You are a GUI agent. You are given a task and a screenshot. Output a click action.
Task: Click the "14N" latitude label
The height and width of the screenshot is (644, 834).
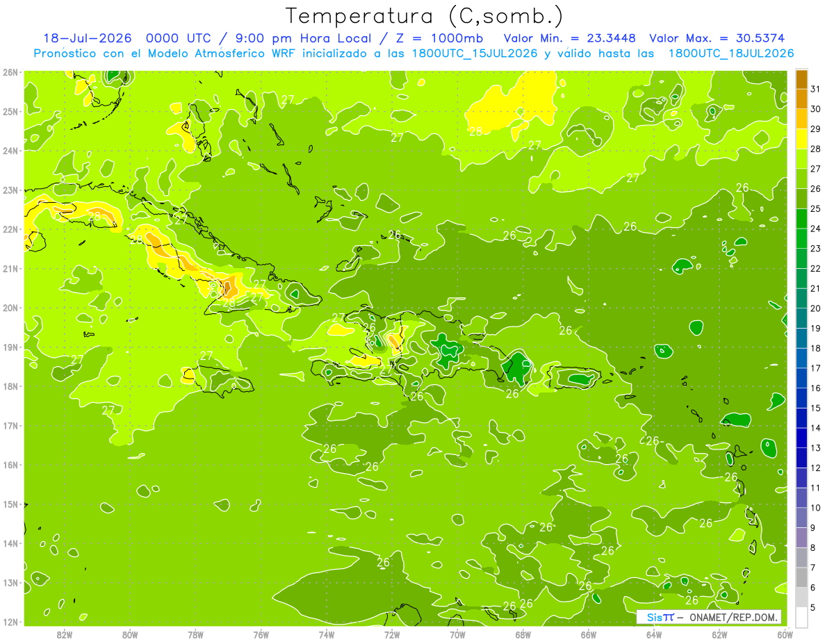tap(10, 543)
